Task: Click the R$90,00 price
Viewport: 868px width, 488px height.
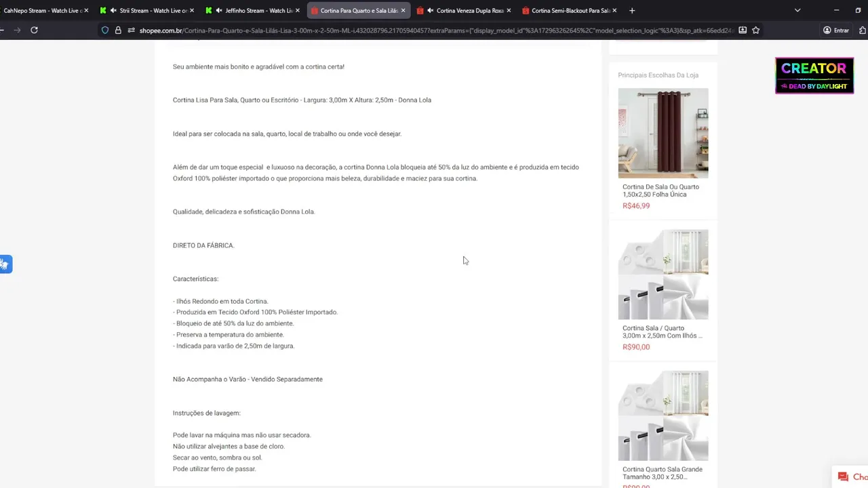Action: [x=636, y=346]
